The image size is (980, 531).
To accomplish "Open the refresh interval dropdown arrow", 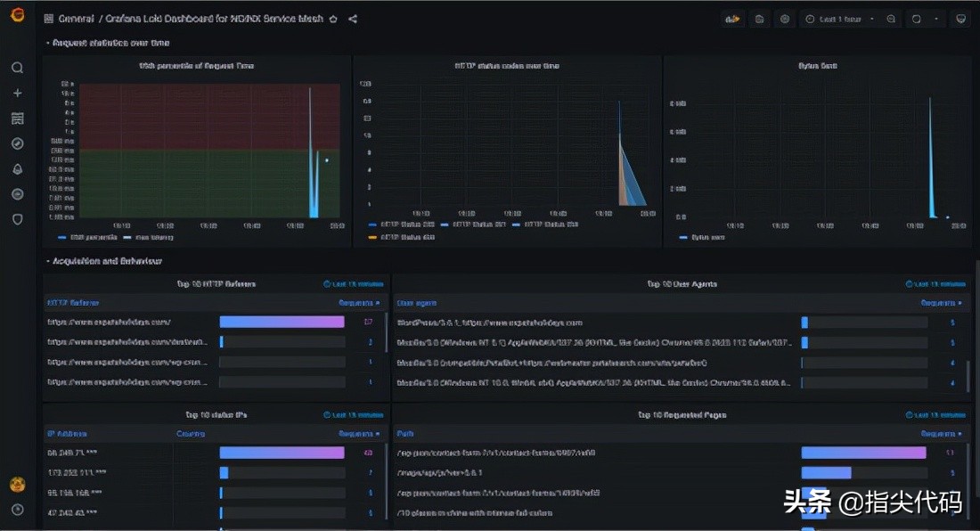I will tap(936, 19).
